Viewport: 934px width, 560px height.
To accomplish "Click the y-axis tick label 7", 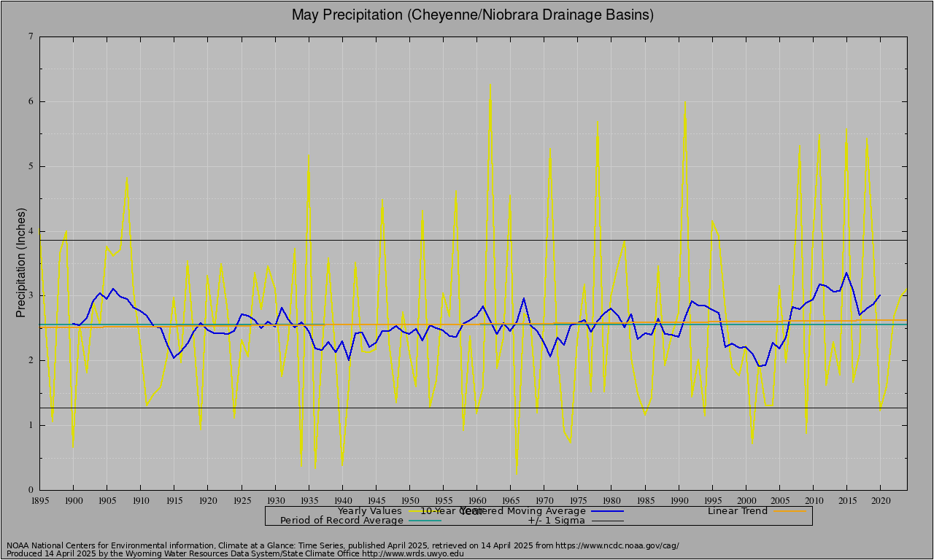I will (30, 36).
